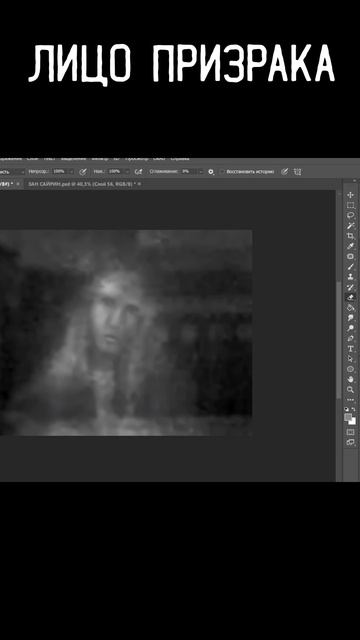Open the symmetry paint options icon
Viewport: 360px width, 640px height.
298,172
